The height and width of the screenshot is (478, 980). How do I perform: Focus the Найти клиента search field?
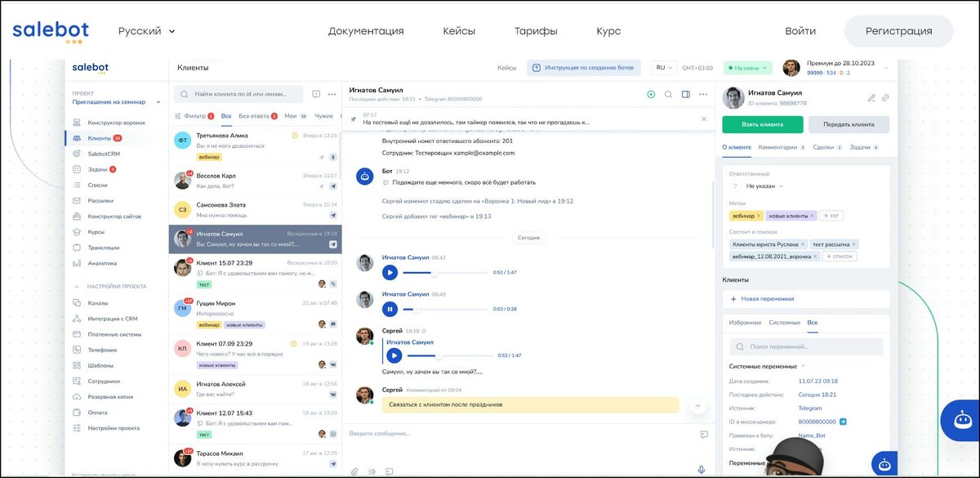238,94
